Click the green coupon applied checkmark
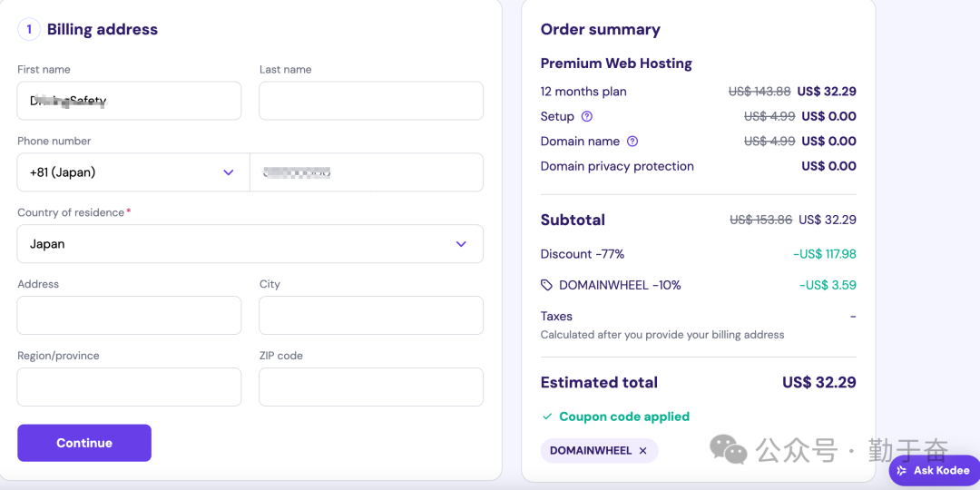Image resolution: width=980 pixels, height=490 pixels. coord(547,416)
